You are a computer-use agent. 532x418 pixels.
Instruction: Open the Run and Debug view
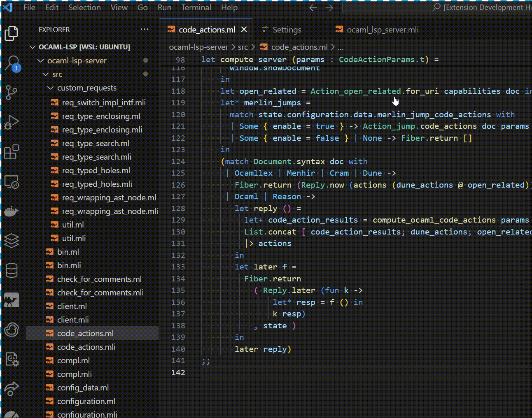pyautogui.click(x=12, y=122)
